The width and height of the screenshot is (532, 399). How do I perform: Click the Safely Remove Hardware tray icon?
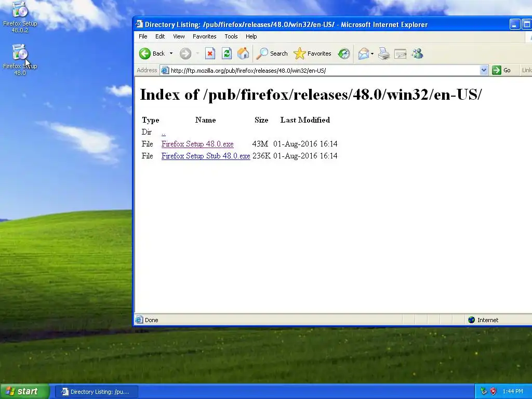(484, 391)
